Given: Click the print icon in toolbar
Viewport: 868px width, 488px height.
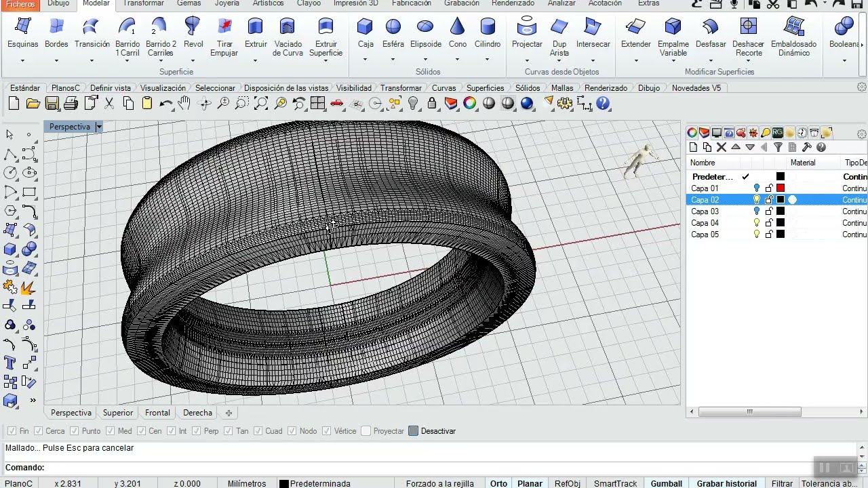Looking at the screenshot, I should pyautogui.click(x=71, y=104).
